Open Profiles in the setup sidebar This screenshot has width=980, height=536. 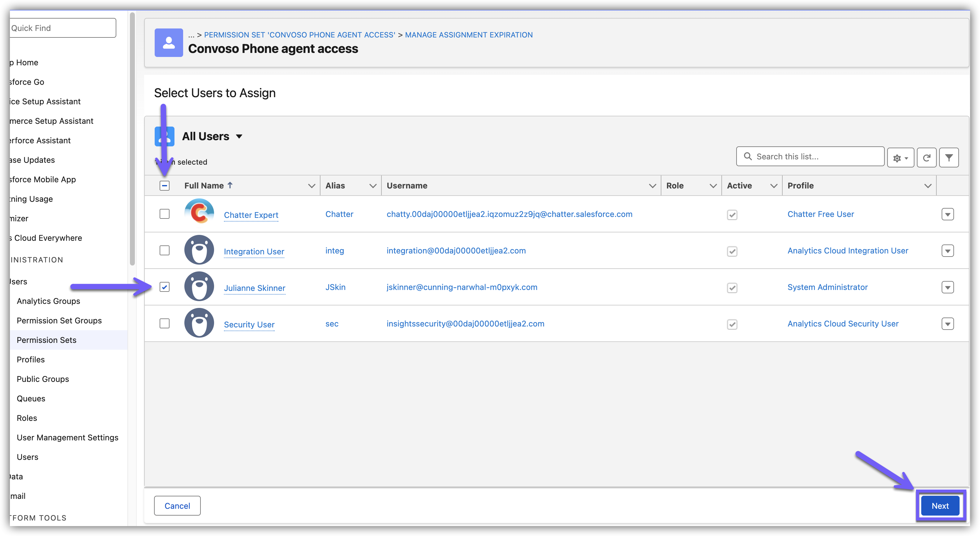(30, 359)
